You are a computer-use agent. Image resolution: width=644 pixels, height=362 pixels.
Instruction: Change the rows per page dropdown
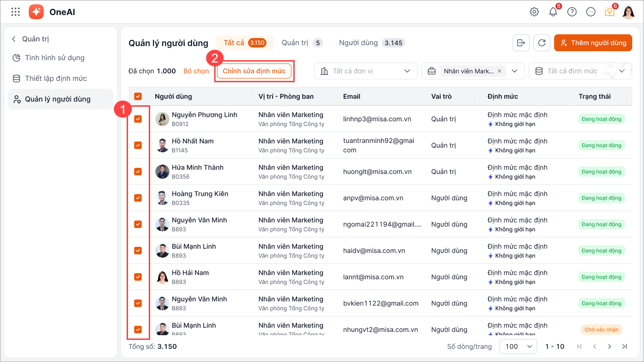tap(518, 346)
